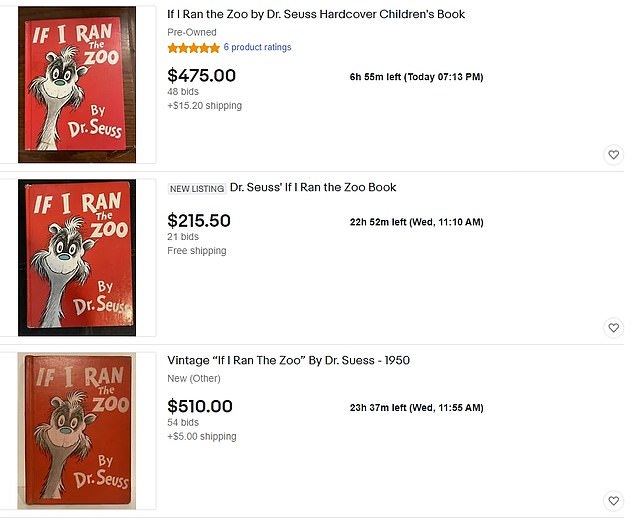Click the "48 bids" count

(183, 92)
